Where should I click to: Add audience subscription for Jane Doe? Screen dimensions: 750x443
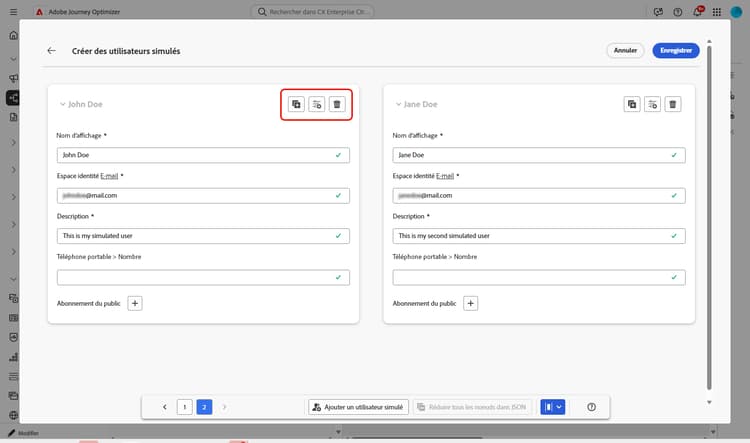tap(471, 303)
